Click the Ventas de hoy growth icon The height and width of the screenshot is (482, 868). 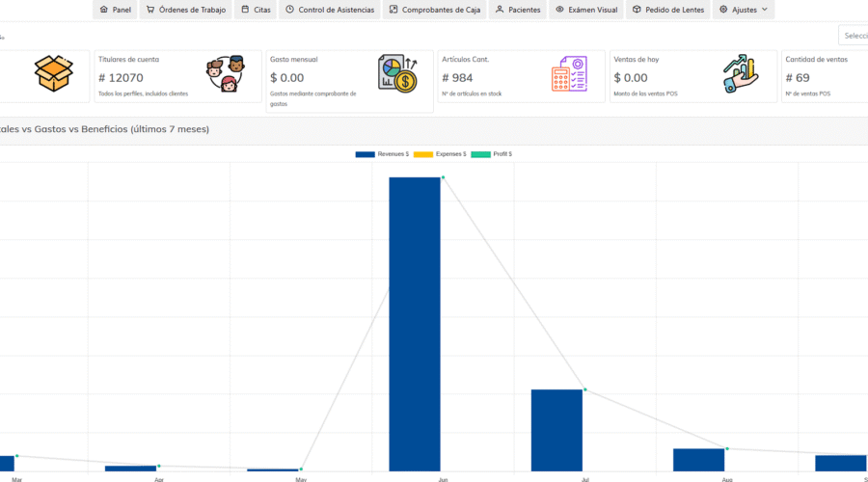point(741,74)
